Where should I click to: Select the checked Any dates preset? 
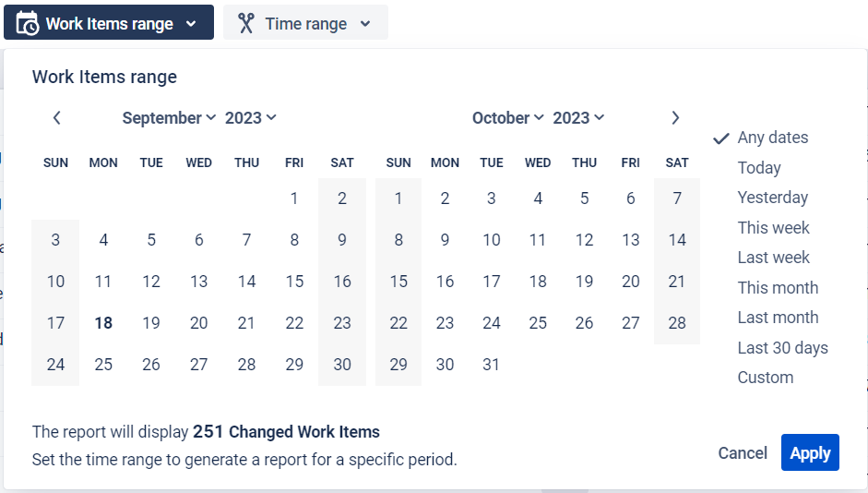coord(772,138)
